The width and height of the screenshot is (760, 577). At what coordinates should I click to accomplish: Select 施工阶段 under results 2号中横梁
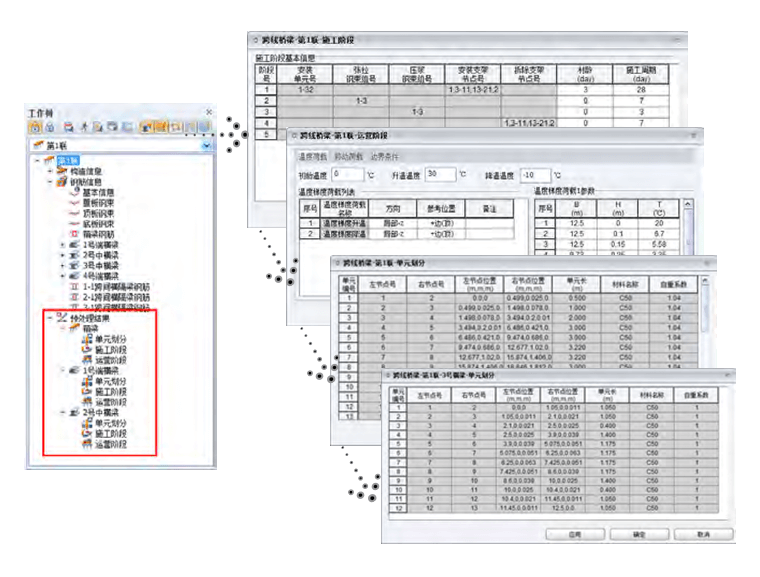point(111,433)
